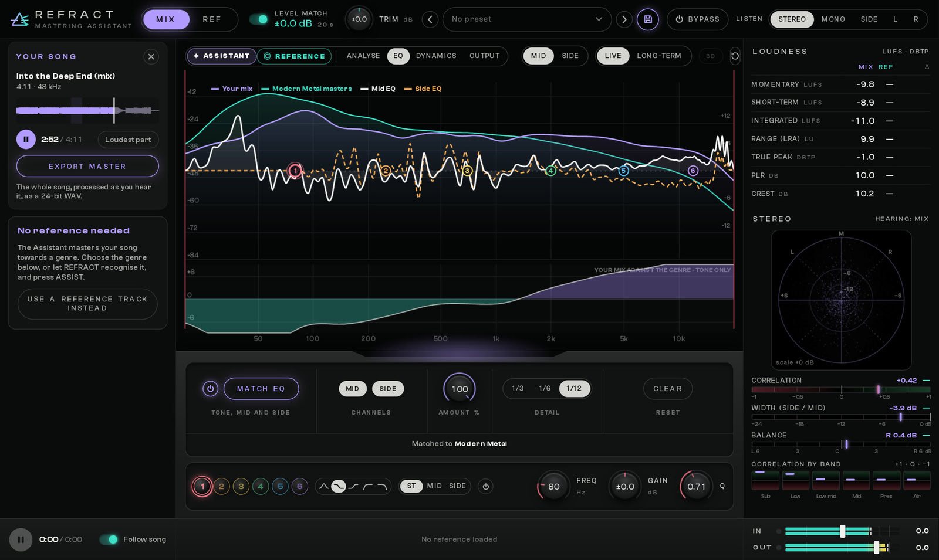Switch to the REF tab
The image size is (939, 560).
coord(212,19)
